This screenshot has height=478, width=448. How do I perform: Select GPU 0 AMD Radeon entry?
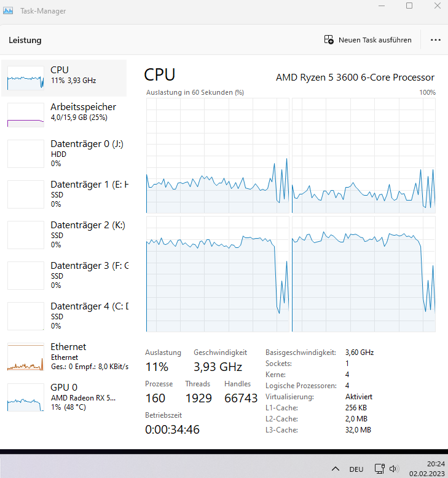coord(64,397)
